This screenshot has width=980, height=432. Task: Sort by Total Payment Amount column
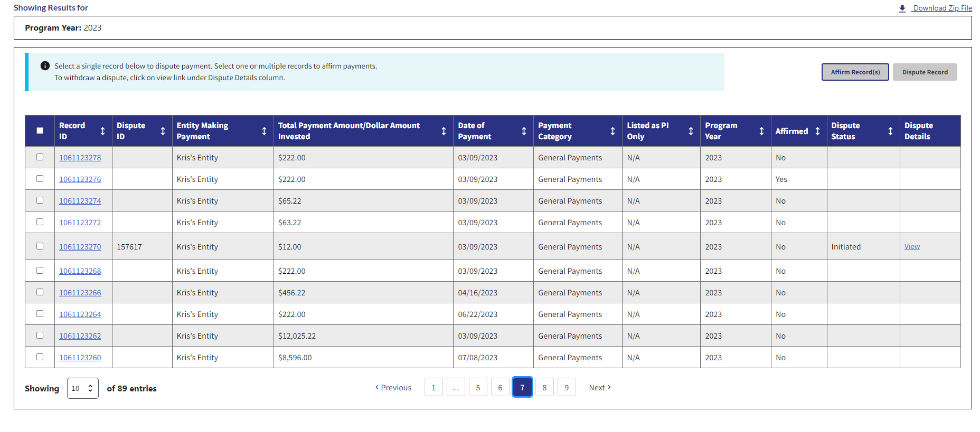[x=444, y=131]
